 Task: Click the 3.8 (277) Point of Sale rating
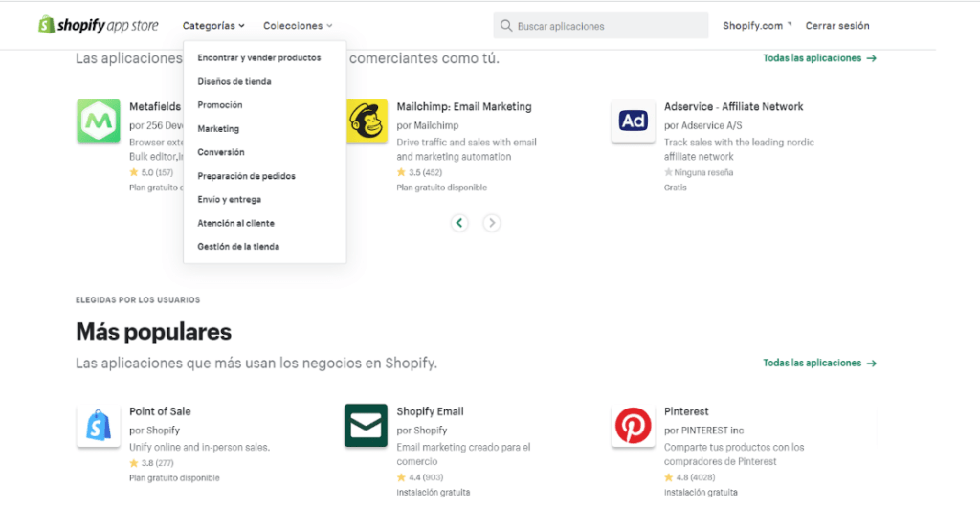tap(151, 463)
